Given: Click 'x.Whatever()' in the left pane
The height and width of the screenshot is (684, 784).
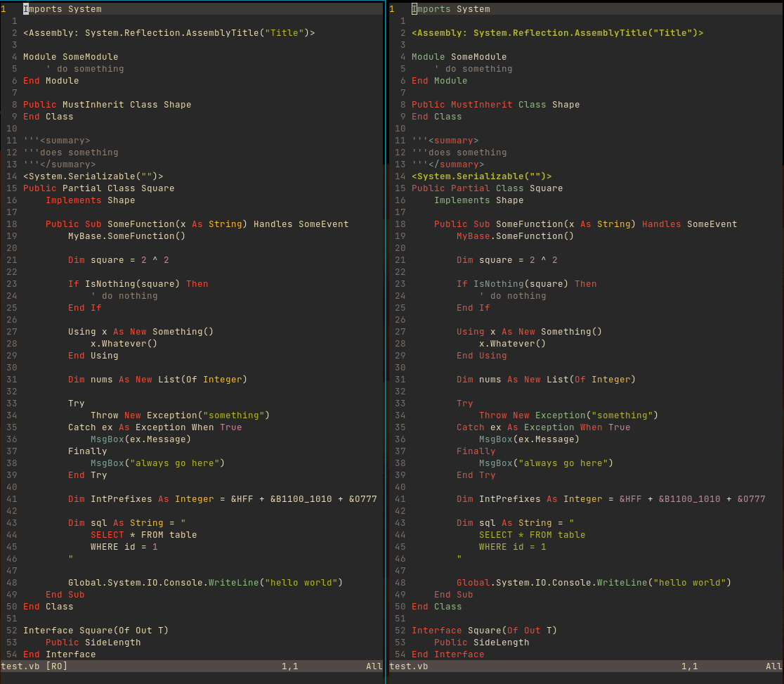Looking at the screenshot, I should coord(124,344).
